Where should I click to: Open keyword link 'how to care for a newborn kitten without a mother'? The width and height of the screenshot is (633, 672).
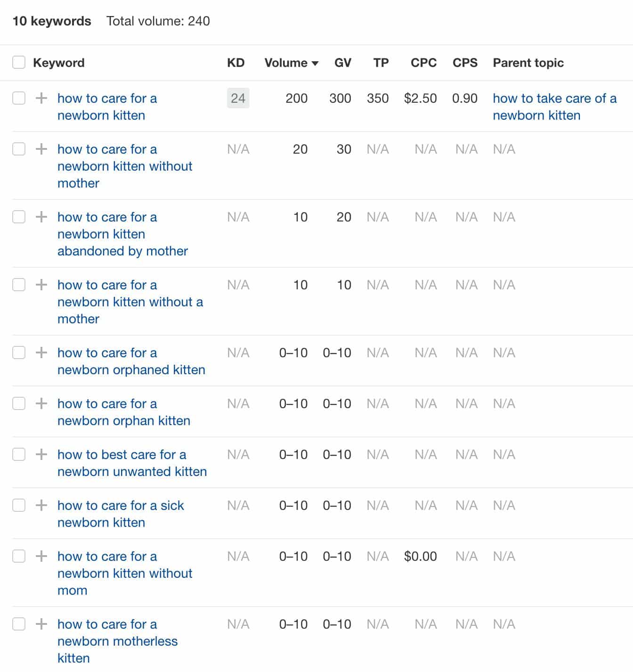point(130,302)
